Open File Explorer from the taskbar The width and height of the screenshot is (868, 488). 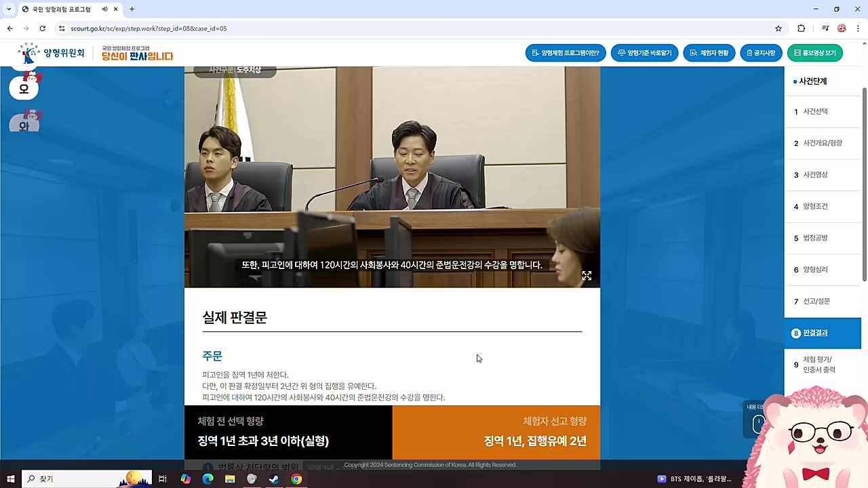coord(230,479)
